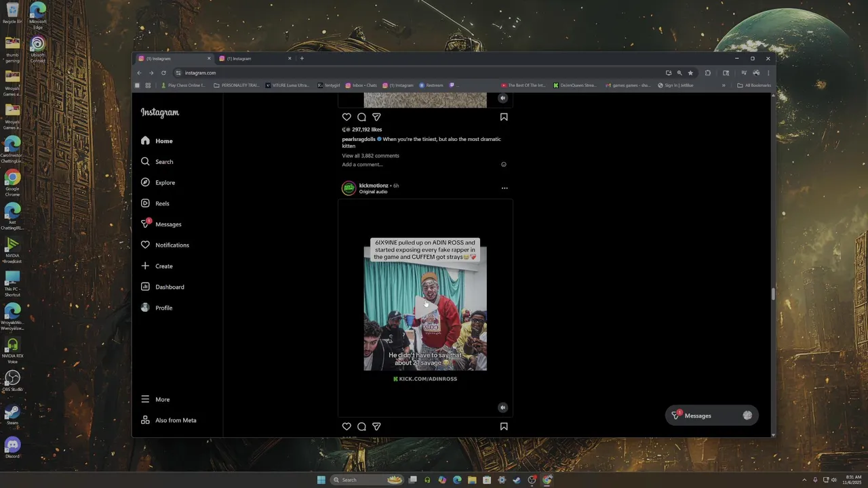Image resolution: width=868 pixels, height=488 pixels.
Task: Open the Windows Start menu
Action: click(321, 480)
